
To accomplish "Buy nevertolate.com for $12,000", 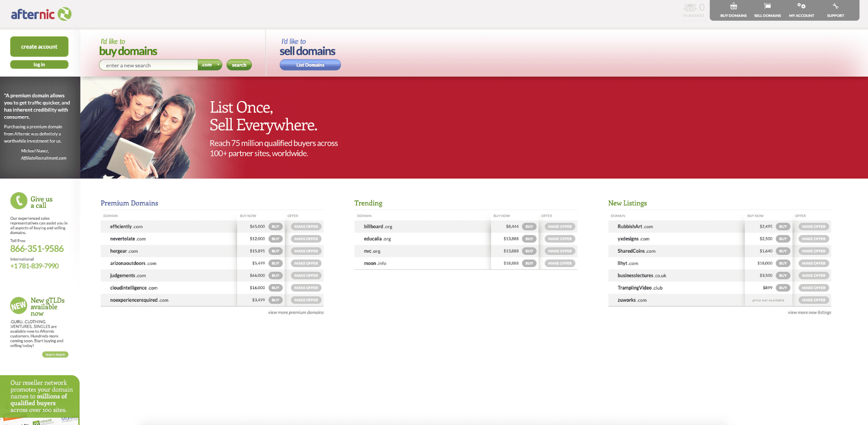I will click(275, 239).
